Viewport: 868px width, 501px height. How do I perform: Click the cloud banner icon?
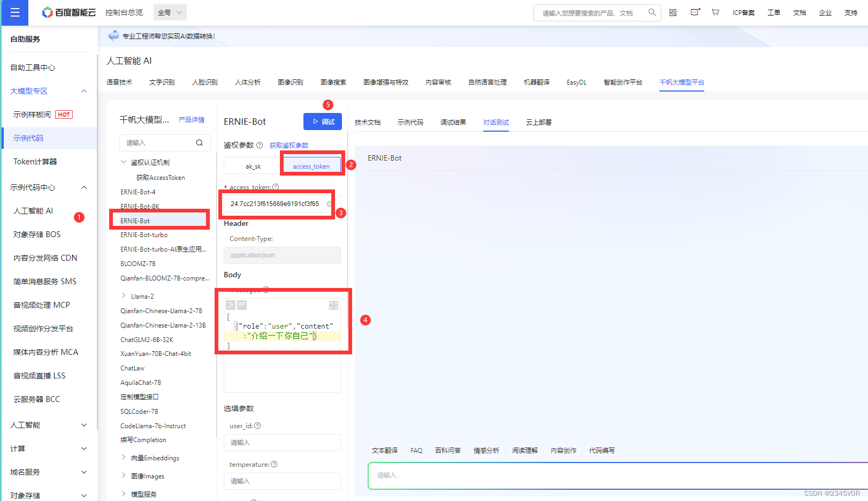tap(113, 36)
